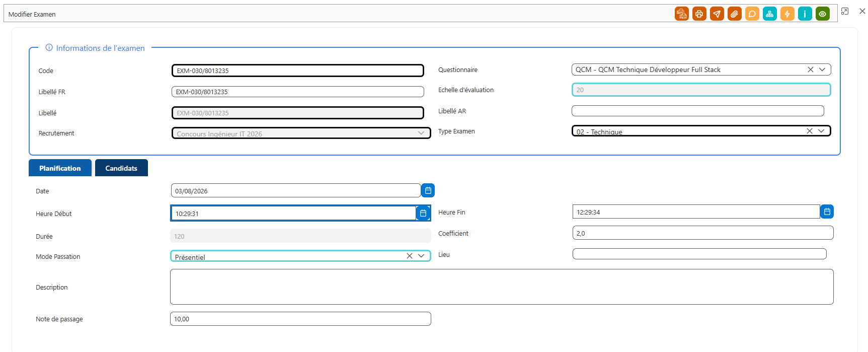Expand the Questionnaire dropdown arrow
The width and height of the screenshot is (868, 352).
(822, 69)
